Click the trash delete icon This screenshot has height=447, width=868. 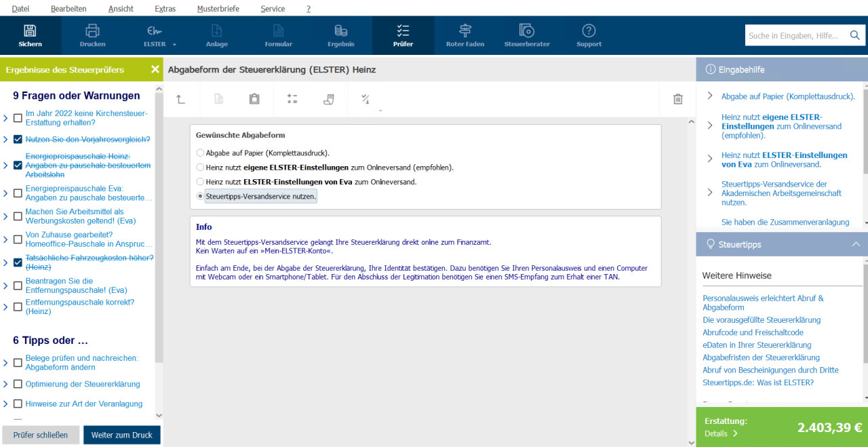pyautogui.click(x=677, y=99)
